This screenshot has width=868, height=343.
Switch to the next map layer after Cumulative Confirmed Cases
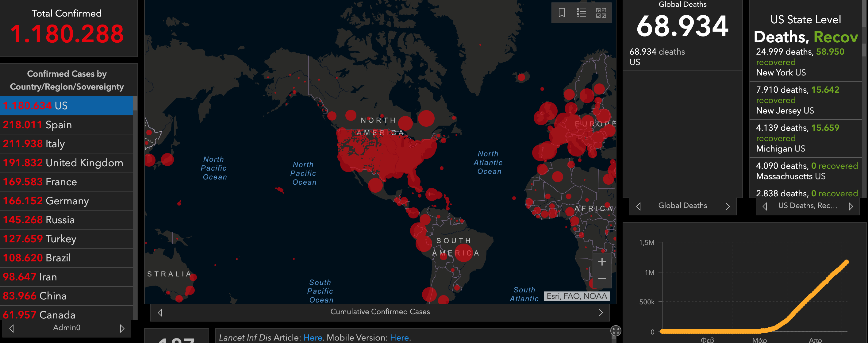[x=600, y=312]
